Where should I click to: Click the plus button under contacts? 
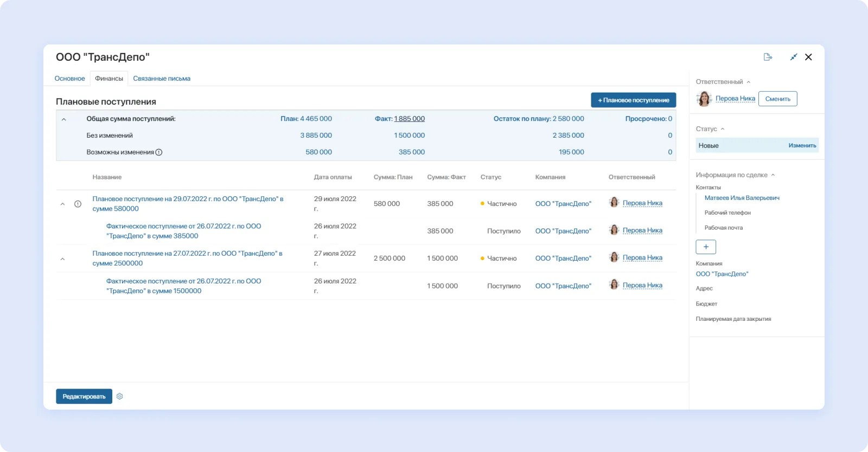(706, 247)
